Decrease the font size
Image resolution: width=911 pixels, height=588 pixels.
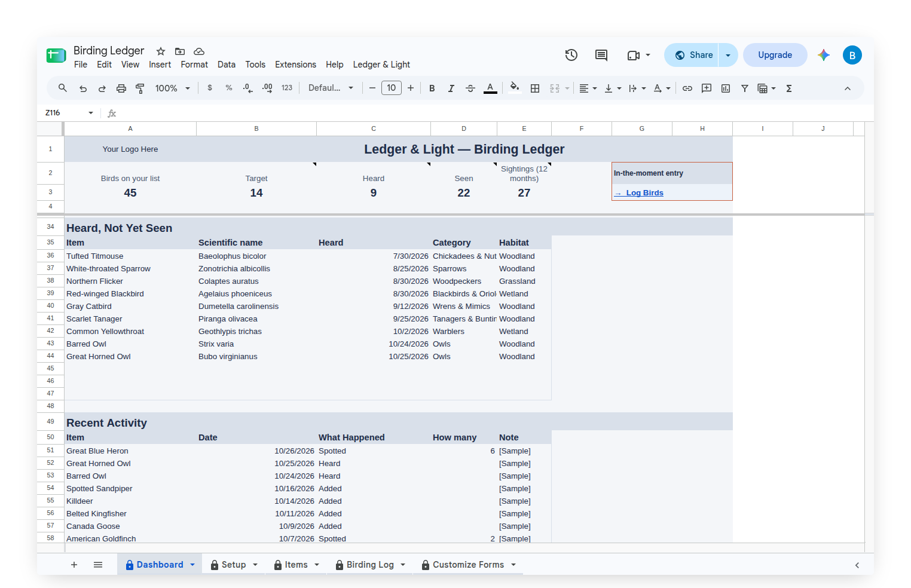(x=372, y=88)
